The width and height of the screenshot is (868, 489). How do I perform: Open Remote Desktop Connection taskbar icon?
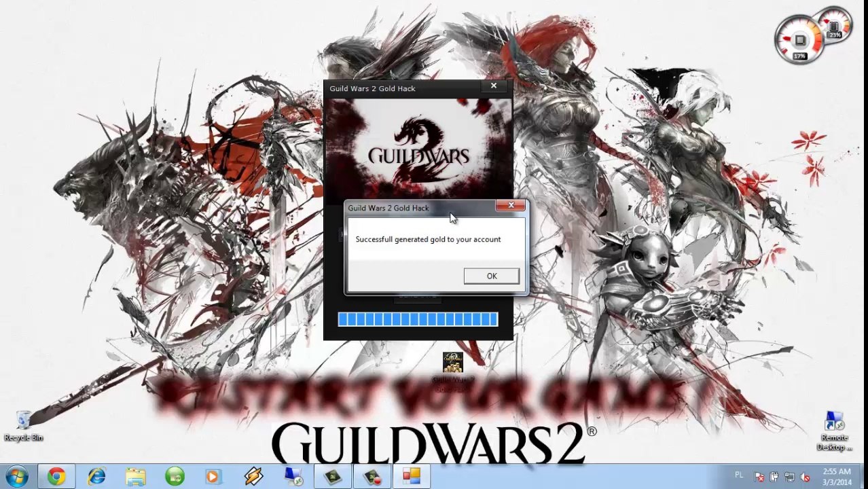pyautogui.click(x=293, y=476)
